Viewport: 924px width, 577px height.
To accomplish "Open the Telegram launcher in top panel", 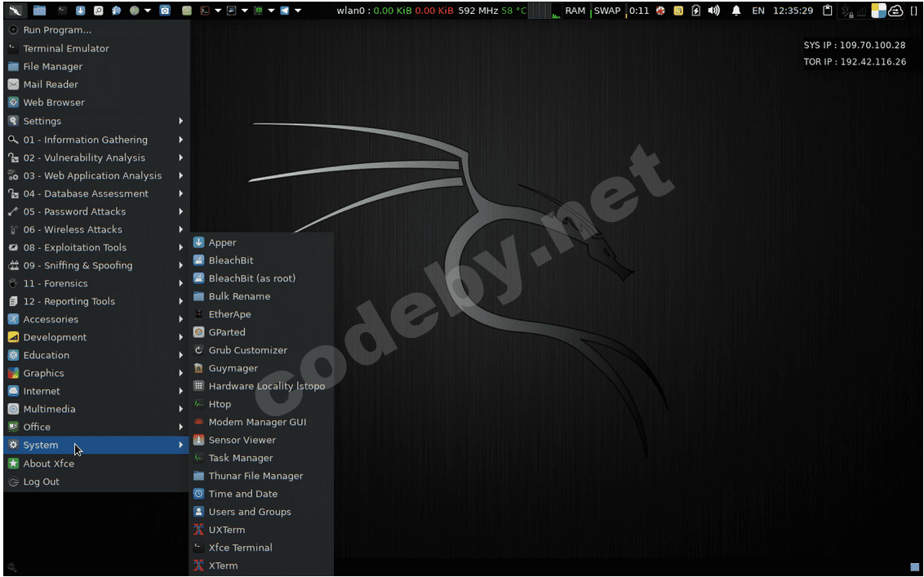I will tap(284, 11).
